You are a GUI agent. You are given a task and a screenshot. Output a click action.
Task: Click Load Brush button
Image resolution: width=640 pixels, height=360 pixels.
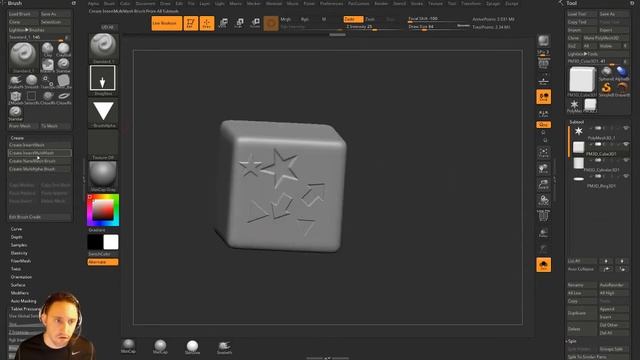pyautogui.click(x=23, y=14)
